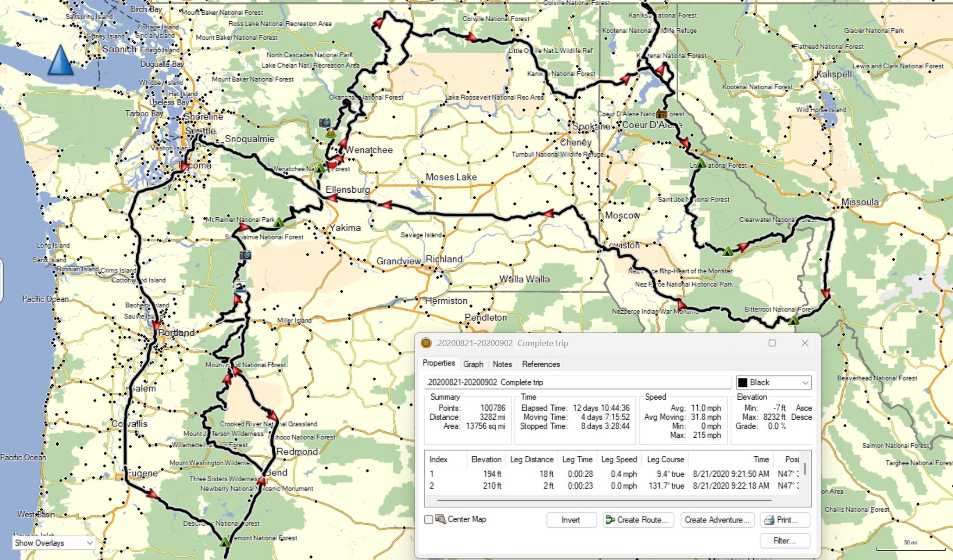953x560 pixels.
Task: Click the summit mountain icon below camera
Action: (330, 133)
